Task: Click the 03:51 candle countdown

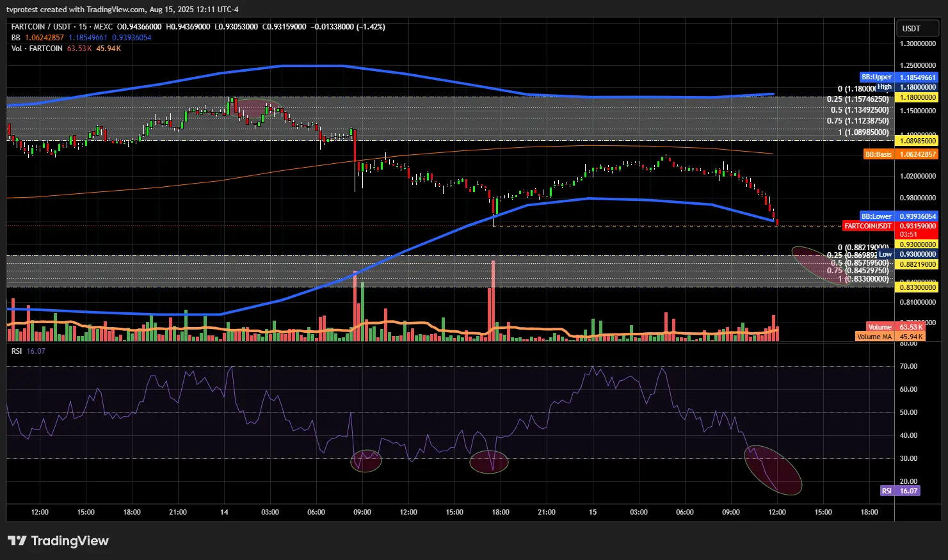Action: [908, 235]
